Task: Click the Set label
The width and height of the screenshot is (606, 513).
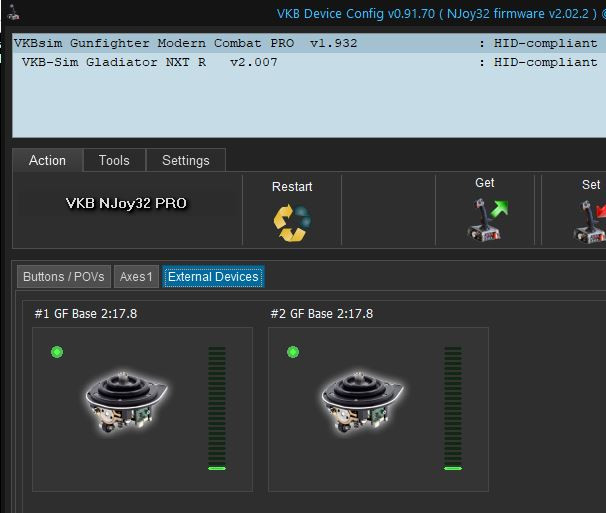Action: pyautogui.click(x=591, y=185)
